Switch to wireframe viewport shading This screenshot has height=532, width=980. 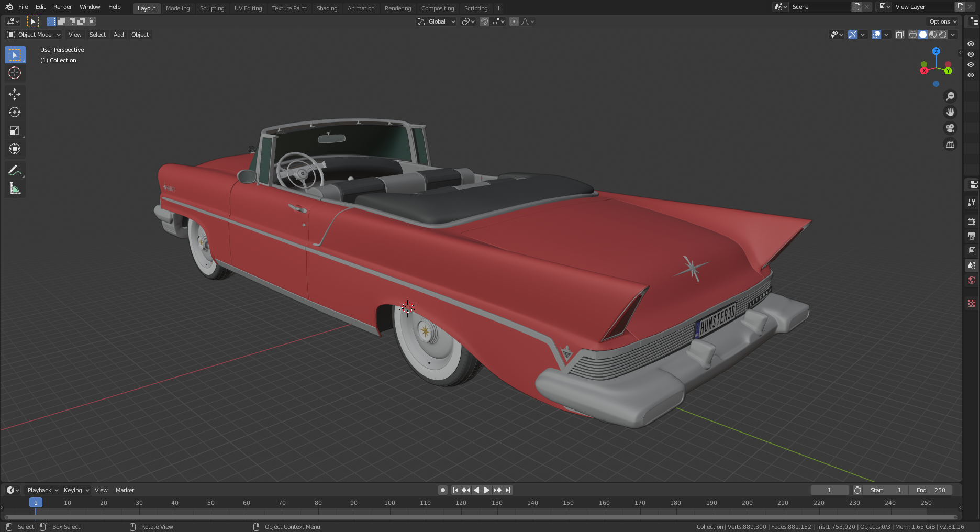tap(913, 35)
